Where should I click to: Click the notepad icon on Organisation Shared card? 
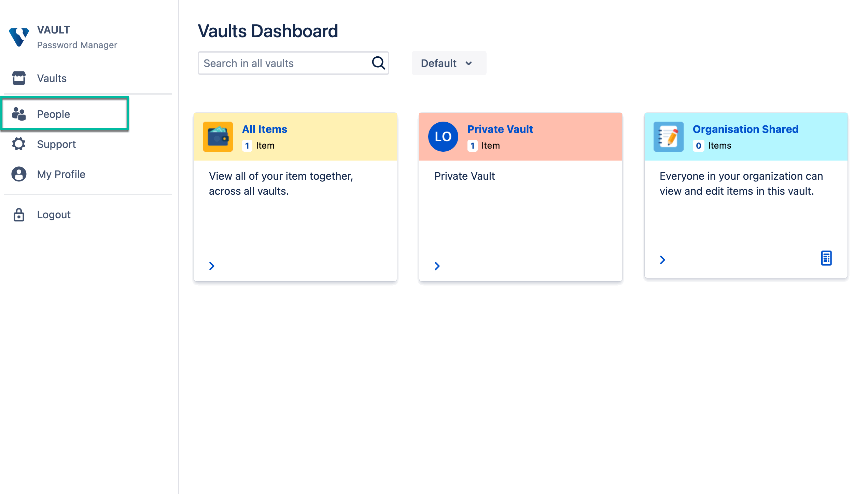point(668,136)
